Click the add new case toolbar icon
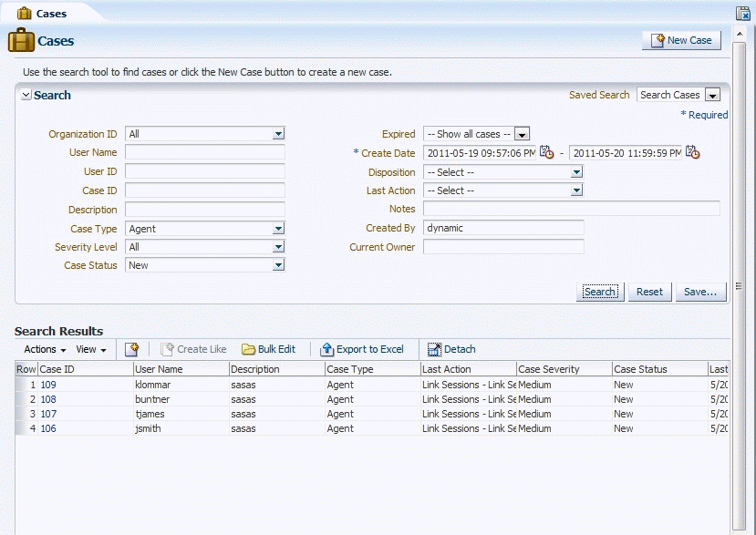The height and width of the screenshot is (535, 756). 131,349
